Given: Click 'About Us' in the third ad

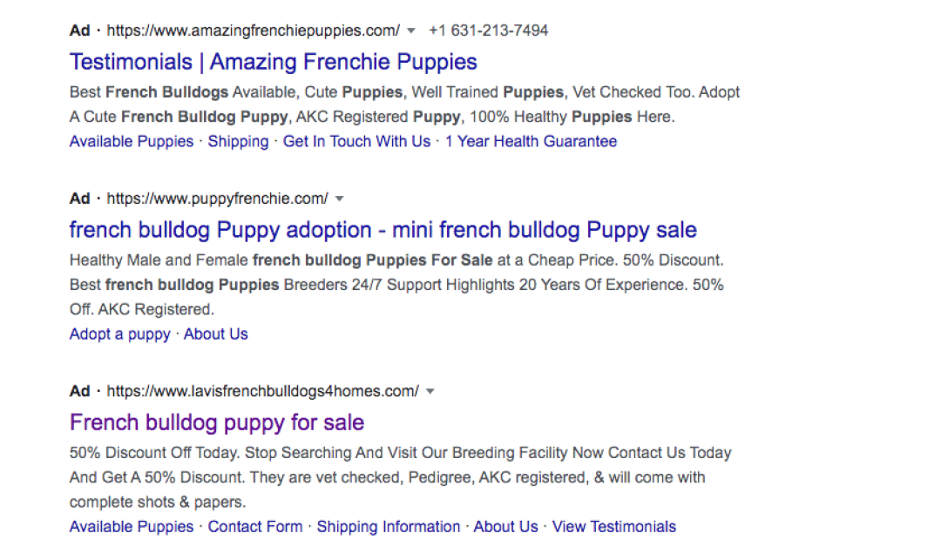Looking at the screenshot, I should click(506, 527).
